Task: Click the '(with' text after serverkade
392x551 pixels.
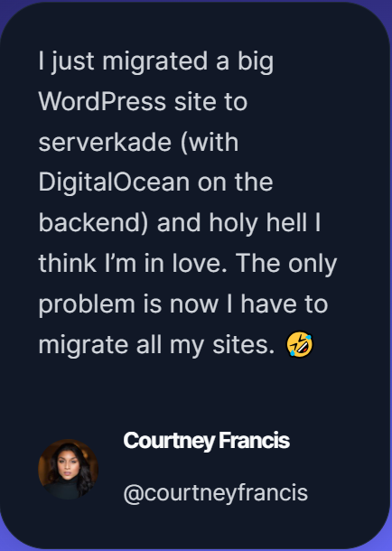Action: tap(210, 143)
